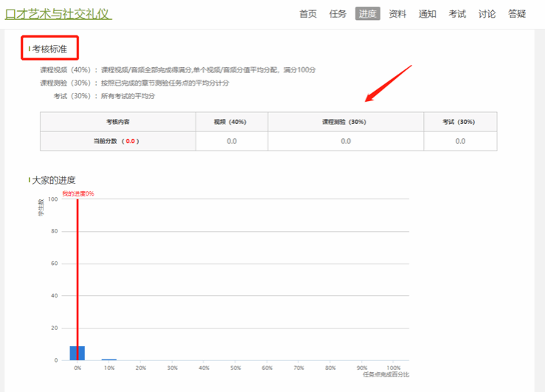Select the 课程测验 (30%) column header
This screenshot has width=545, height=392.
tap(345, 122)
